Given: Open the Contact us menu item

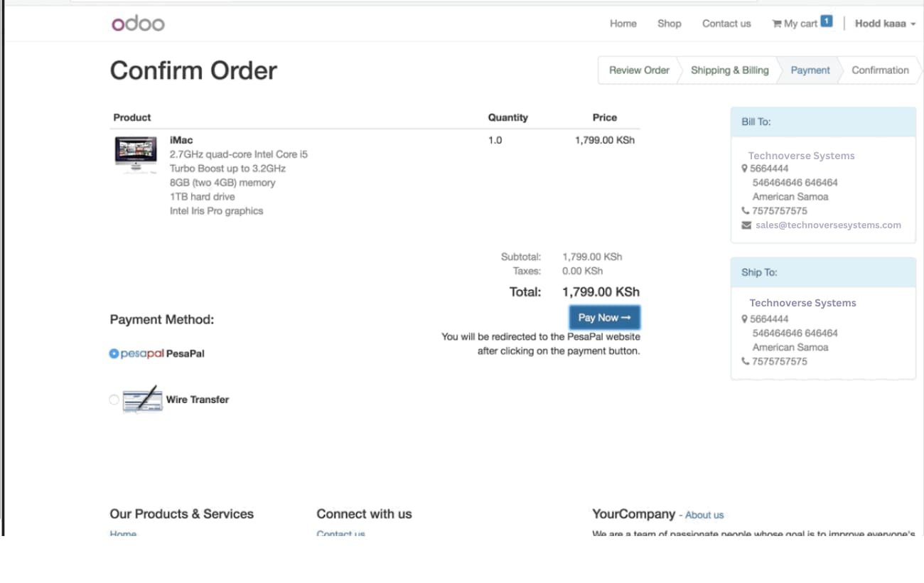Looking at the screenshot, I should click(x=726, y=23).
